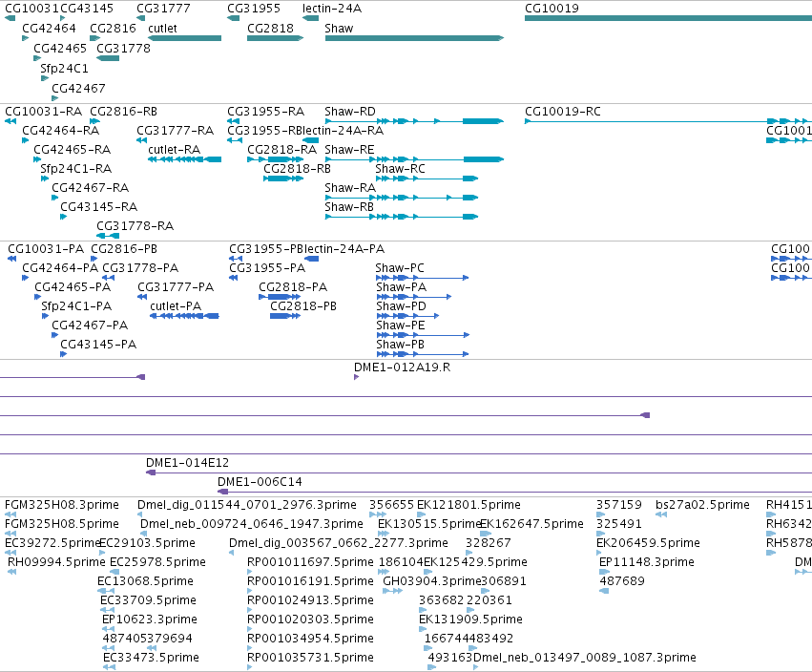Click the Shaw-PE protein label
Viewport: 812px width, 672px height.
[x=401, y=325]
